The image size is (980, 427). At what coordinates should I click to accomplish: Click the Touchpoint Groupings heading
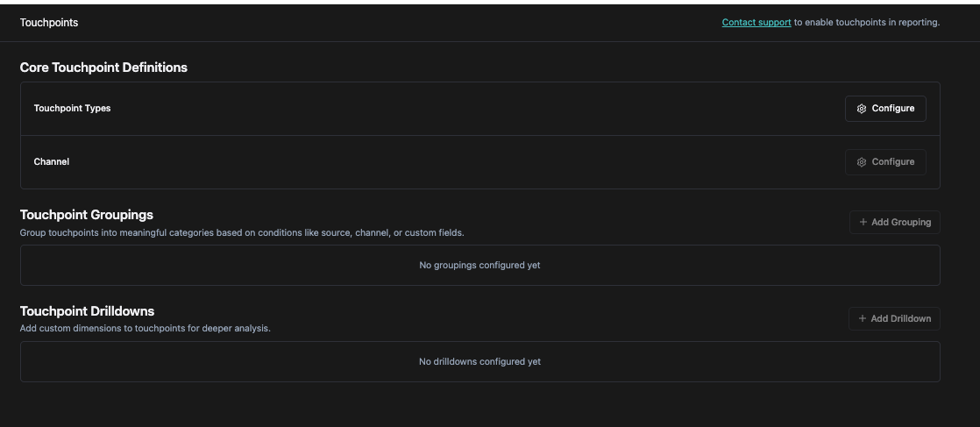[87, 215]
